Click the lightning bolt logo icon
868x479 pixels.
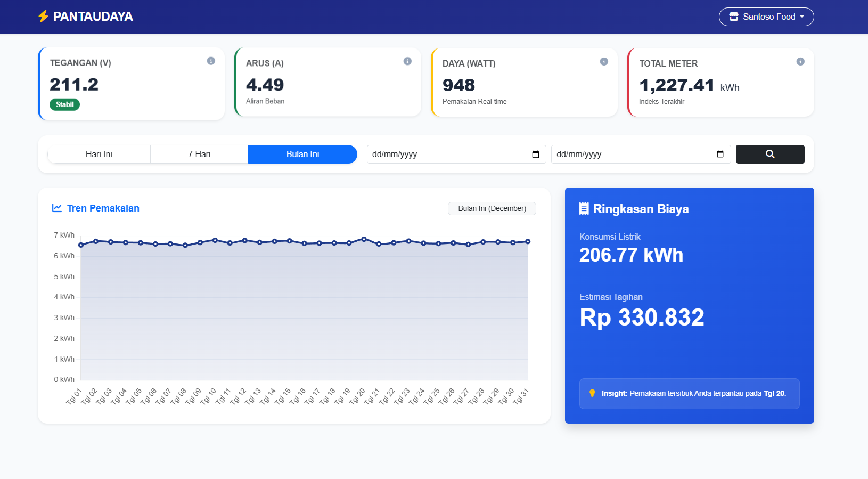point(43,17)
